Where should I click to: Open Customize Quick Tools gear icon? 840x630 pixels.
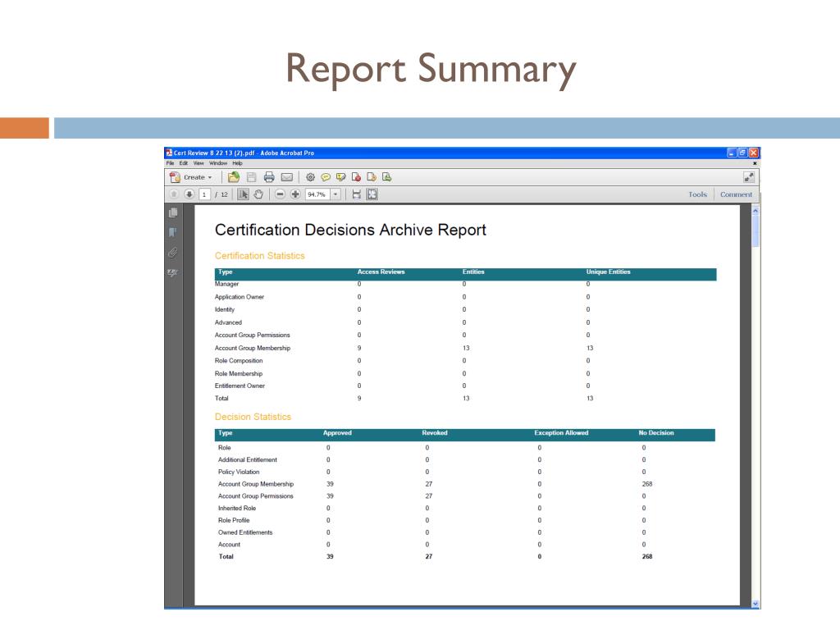pos(310,177)
